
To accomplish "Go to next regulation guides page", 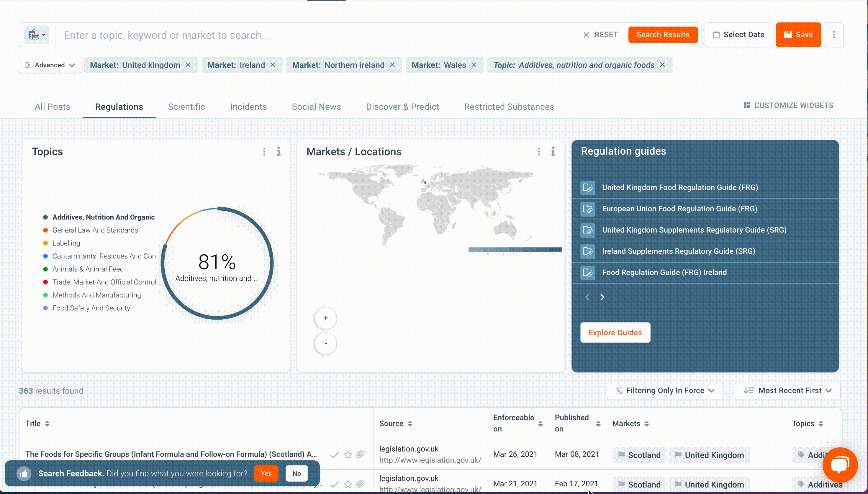I will (x=602, y=297).
